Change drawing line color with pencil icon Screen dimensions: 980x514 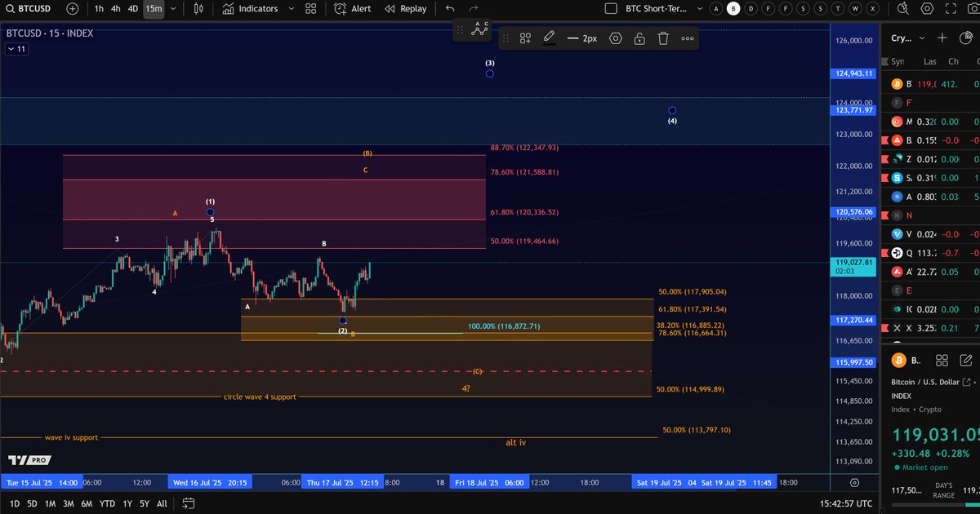coord(550,38)
